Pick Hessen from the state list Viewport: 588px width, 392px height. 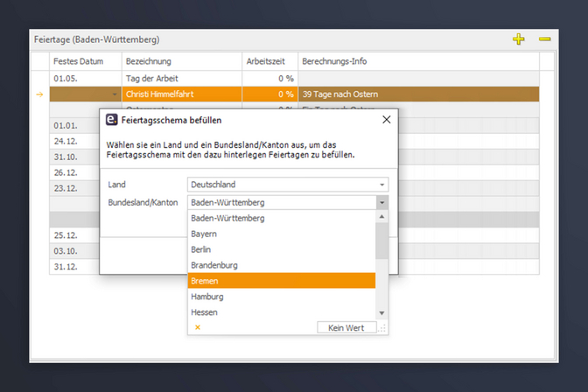pos(281,312)
